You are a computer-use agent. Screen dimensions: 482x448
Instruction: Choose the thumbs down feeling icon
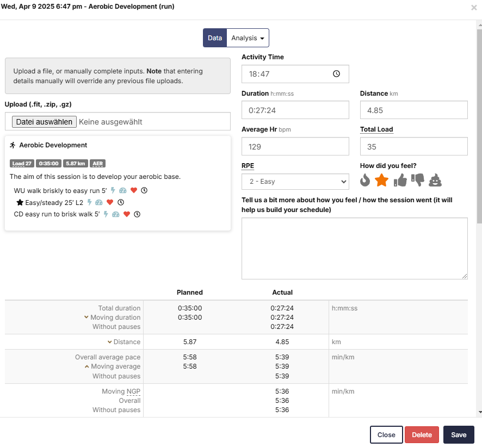[x=417, y=180]
